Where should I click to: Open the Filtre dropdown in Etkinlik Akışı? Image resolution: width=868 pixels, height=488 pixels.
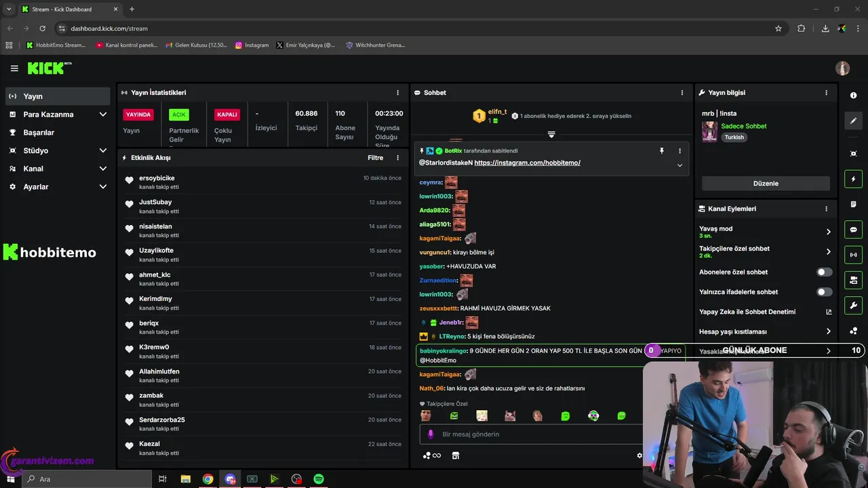pos(375,158)
